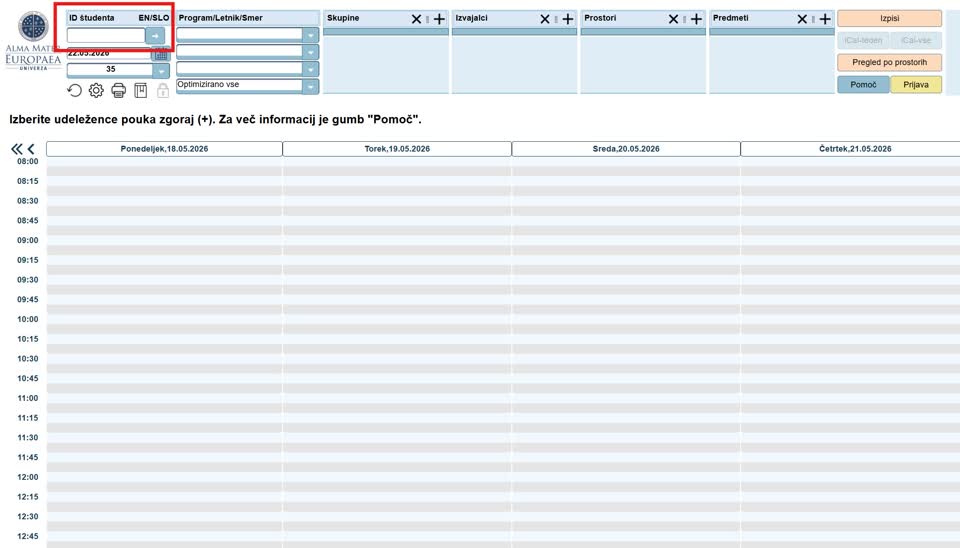Click the greyed-out padlock icon
The height and width of the screenshot is (548, 960).
pos(163,91)
